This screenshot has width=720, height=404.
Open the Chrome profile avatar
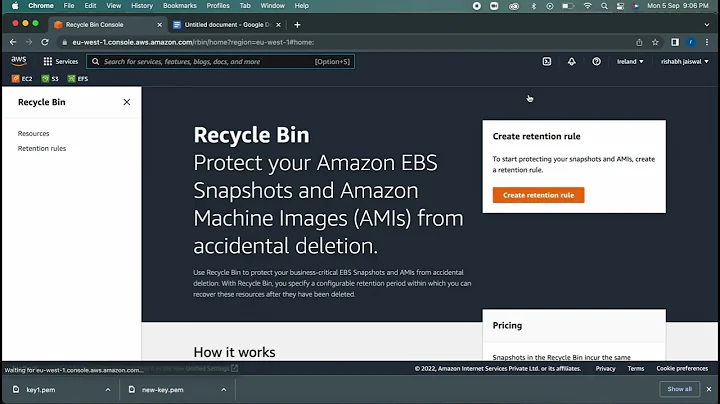click(691, 42)
